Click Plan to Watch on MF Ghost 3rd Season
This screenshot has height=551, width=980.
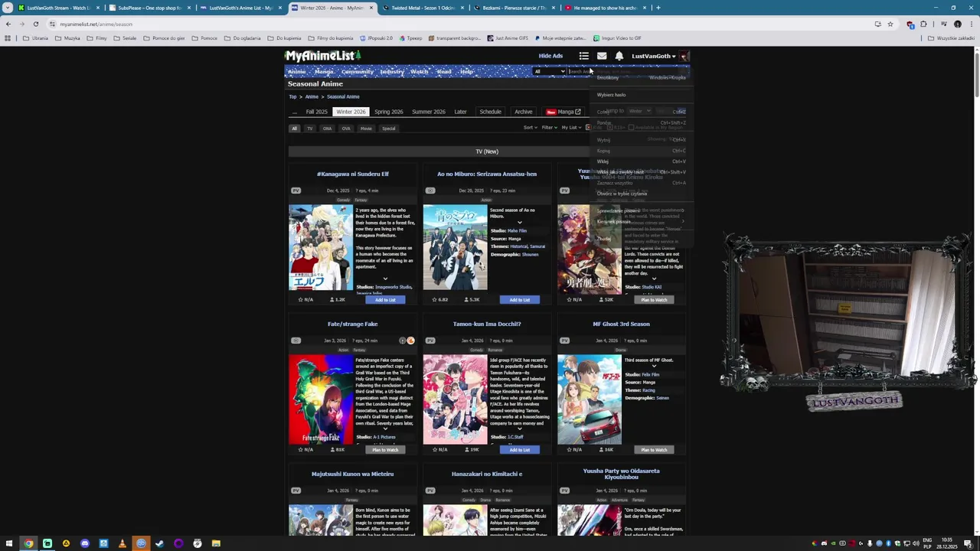[654, 450]
